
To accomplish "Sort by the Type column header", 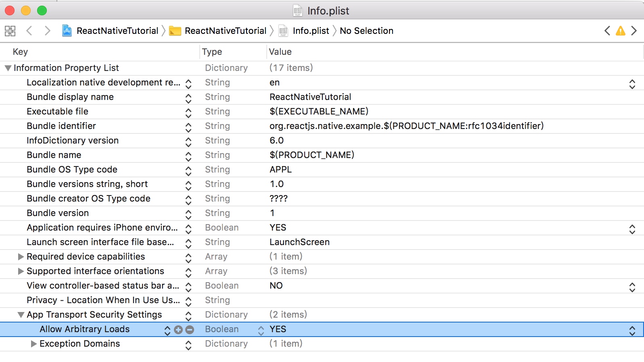I will [x=212, y=52].
